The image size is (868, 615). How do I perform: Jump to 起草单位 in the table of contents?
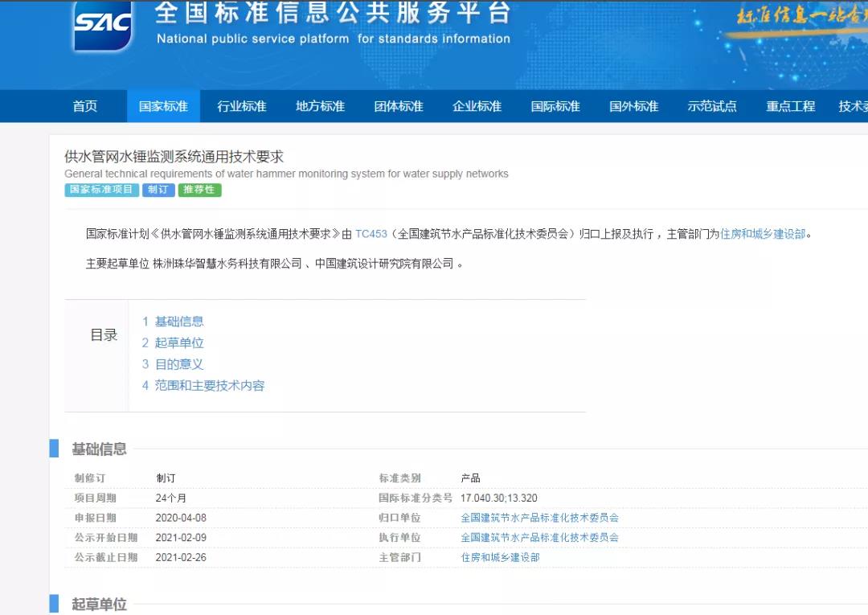tap(179, 342)
